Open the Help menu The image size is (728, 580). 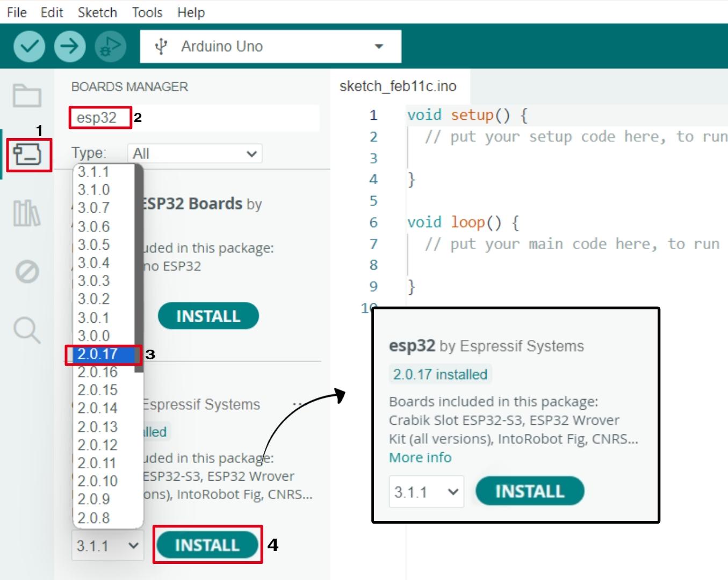pyautogui.click(x=191, y=12)
